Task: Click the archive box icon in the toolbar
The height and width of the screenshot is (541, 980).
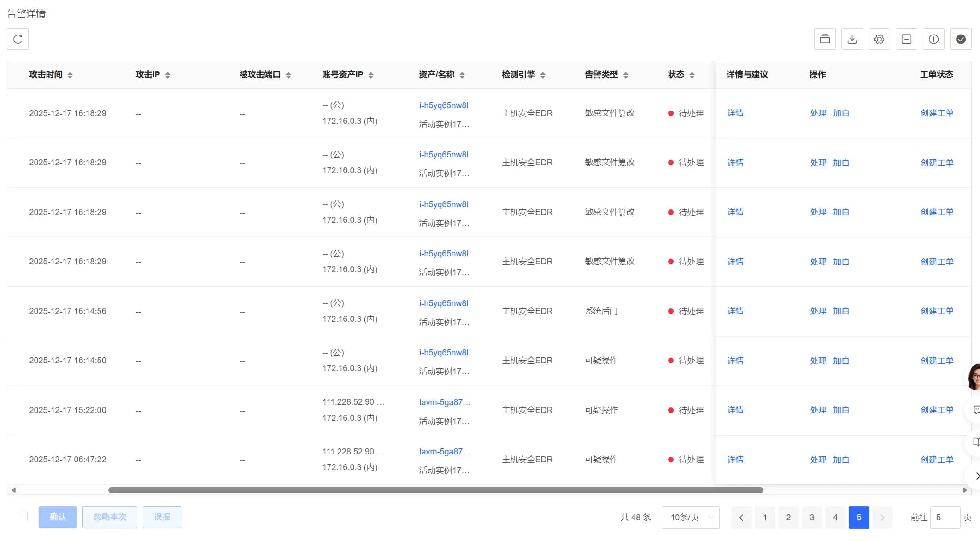Action: [825, 39]
